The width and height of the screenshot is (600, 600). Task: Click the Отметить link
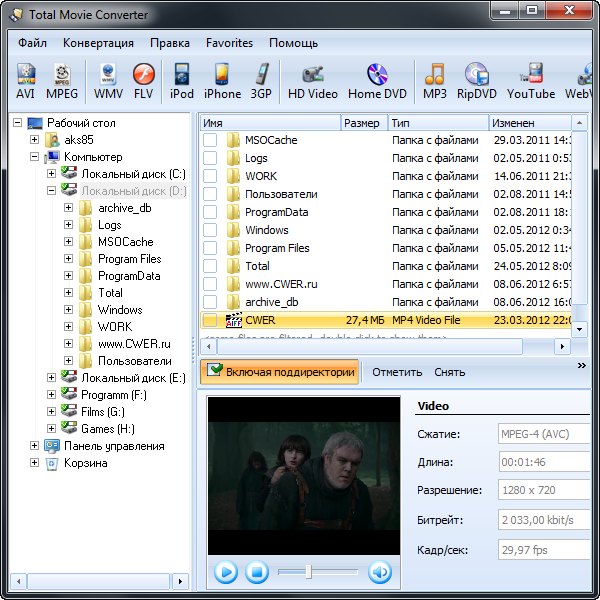[397, 372]
